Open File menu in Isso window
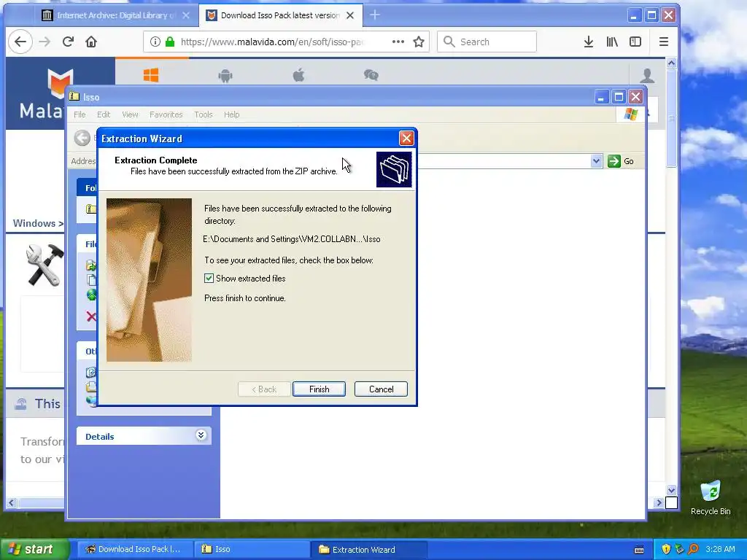This screenshot has height=560, width=747. pyautogui.click(x=80, y=114)
